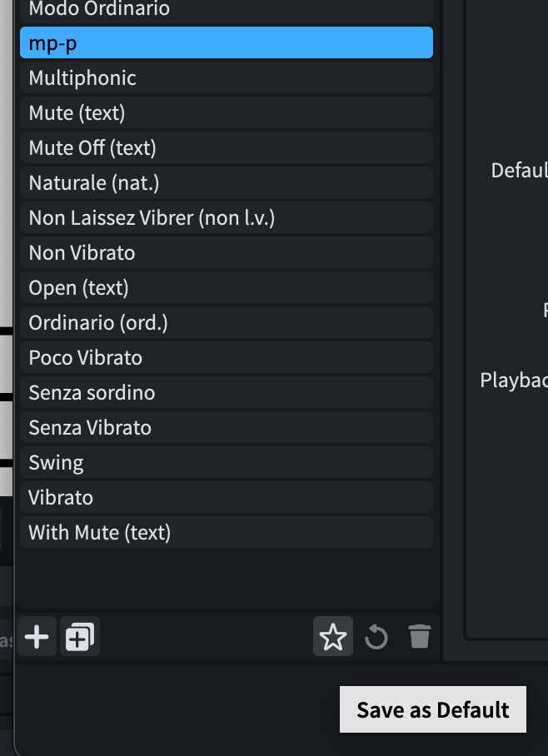Click the revert to factory arrow icon
This screenshot has width=548, height=756.
click(376, 638)
